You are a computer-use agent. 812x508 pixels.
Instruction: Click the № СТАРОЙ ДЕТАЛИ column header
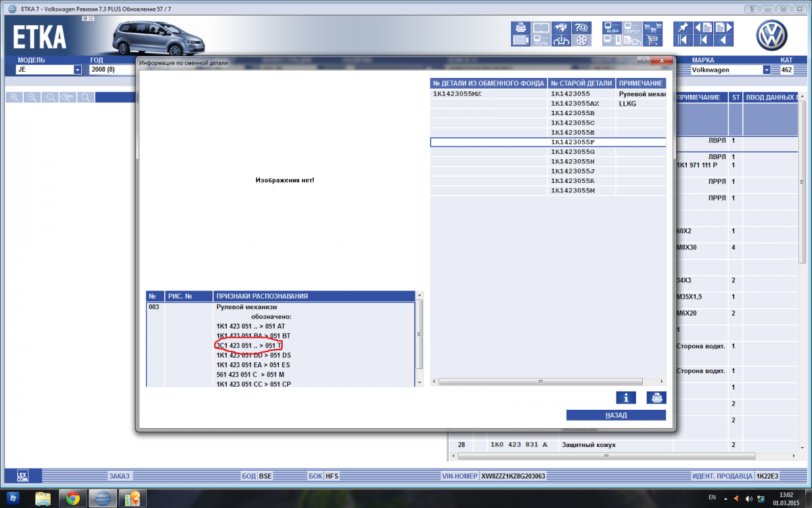(582, 83)
